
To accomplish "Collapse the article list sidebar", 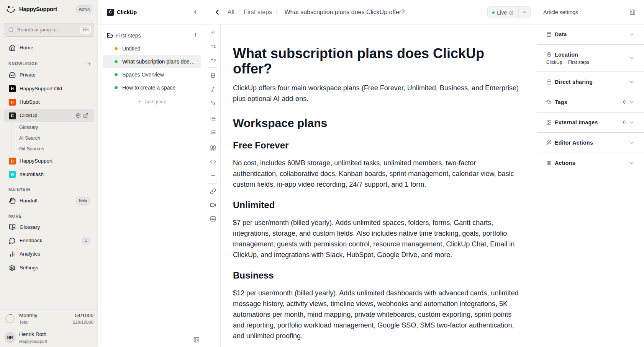I will pos(197,340).
